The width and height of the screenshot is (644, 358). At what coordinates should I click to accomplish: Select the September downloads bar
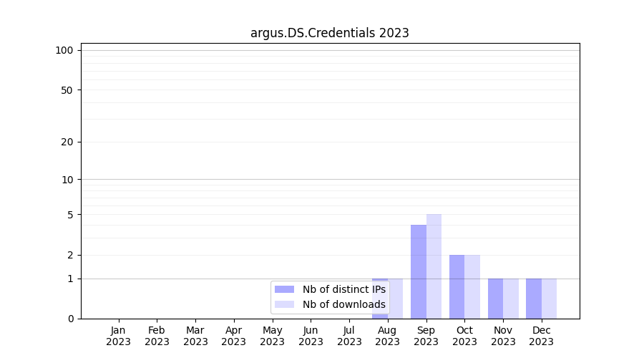coord(434,266)
